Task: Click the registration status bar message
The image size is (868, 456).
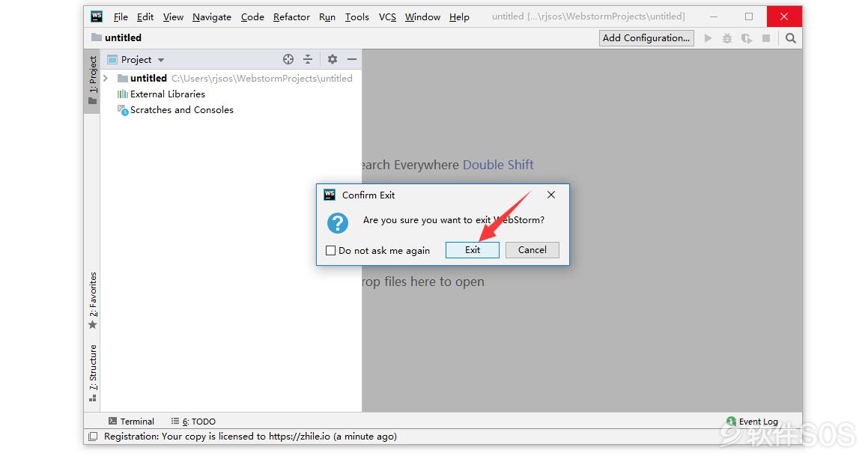Action: tap(250, 437)
